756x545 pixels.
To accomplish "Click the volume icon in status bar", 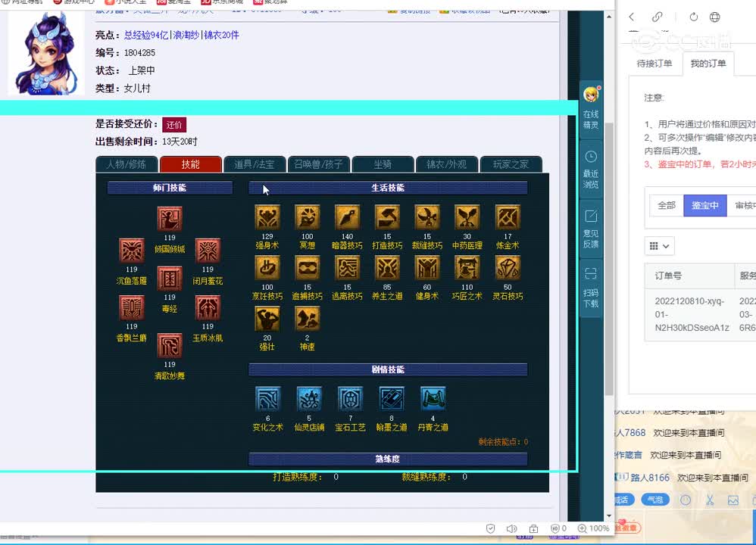I will (511, 528).
